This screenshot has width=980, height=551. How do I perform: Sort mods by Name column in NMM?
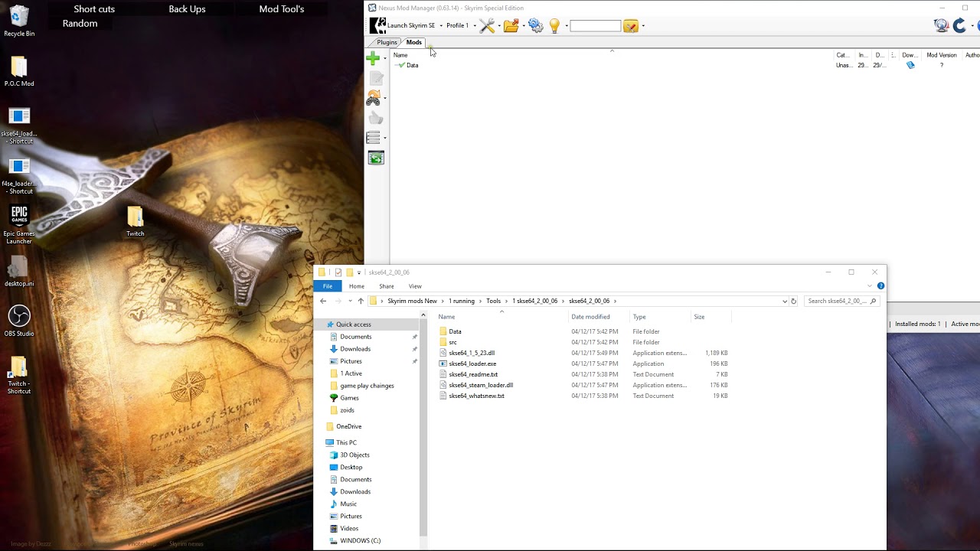pos(400,55)
